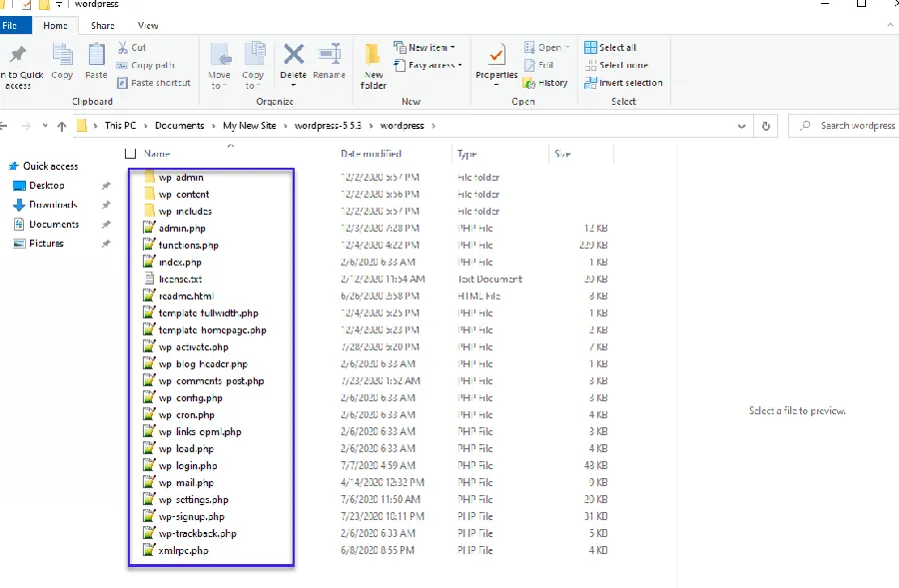
Task: Click Select all in the Select group
Action: (x=610, y=48)
